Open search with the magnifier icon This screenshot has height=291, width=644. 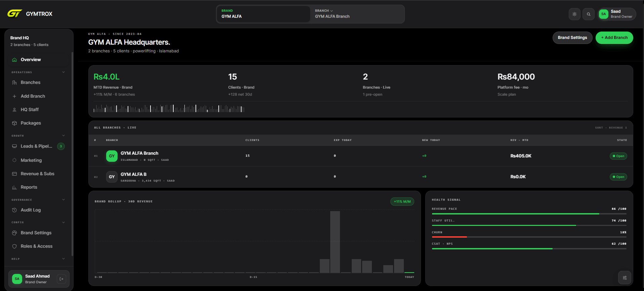tap(589, 14)
